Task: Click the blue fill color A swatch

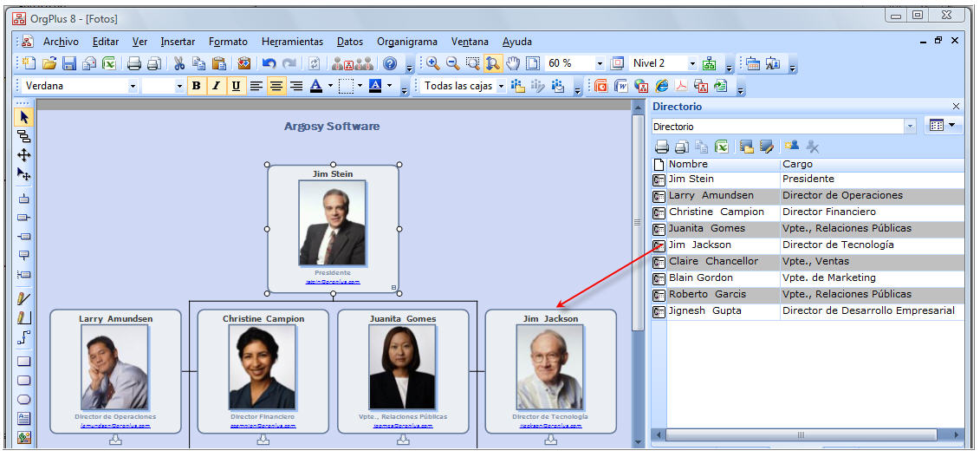Action: coord(375,86)
